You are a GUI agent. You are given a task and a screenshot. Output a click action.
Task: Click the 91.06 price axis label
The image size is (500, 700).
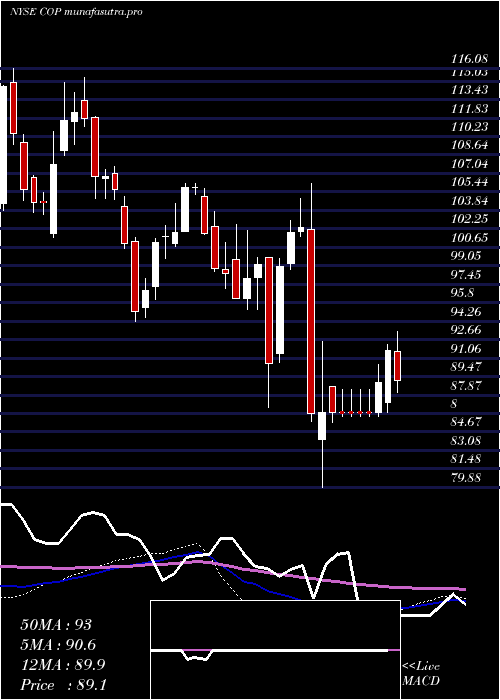coord(466,348)
